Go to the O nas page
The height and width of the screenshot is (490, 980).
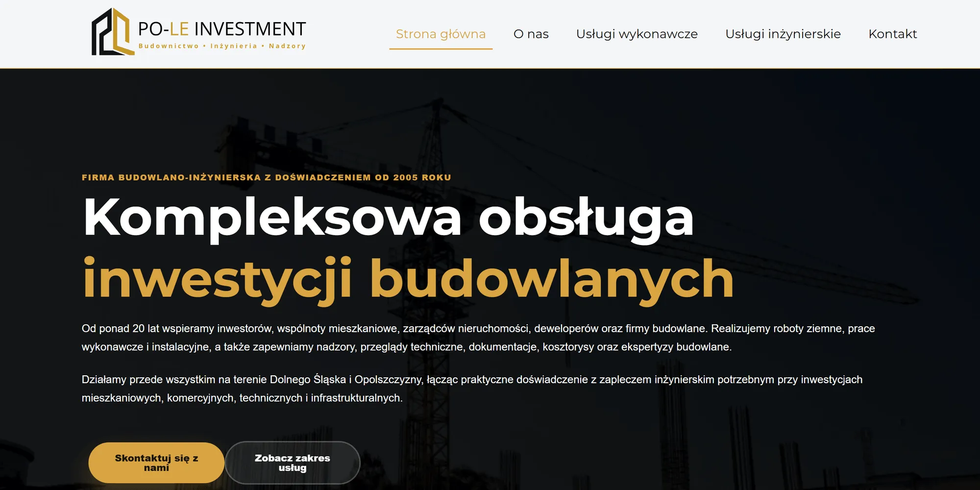pyautogui.click(x=531, y=34)
